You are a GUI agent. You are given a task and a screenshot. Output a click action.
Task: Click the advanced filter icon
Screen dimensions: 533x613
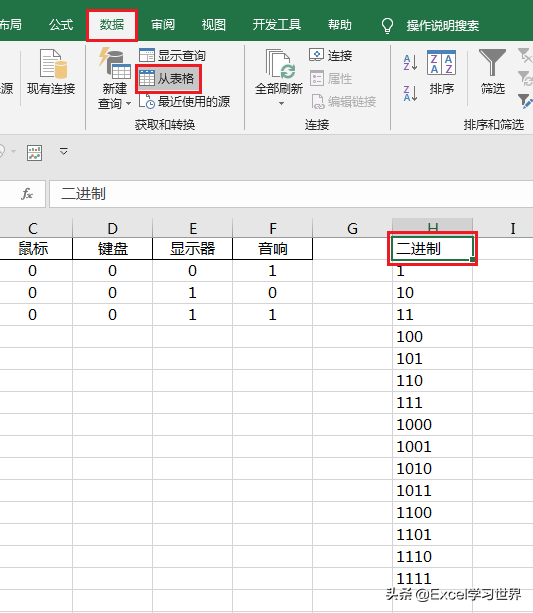pyautogui.click(x=525, y=101)
